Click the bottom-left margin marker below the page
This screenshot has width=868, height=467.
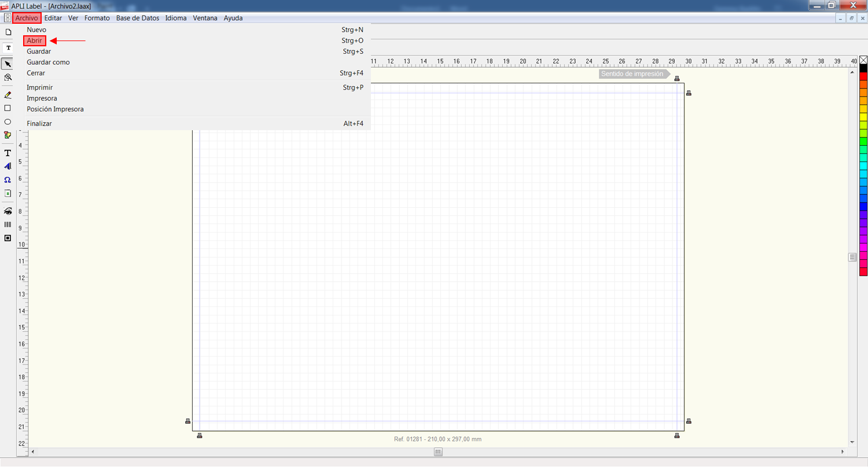click(200, 435)
